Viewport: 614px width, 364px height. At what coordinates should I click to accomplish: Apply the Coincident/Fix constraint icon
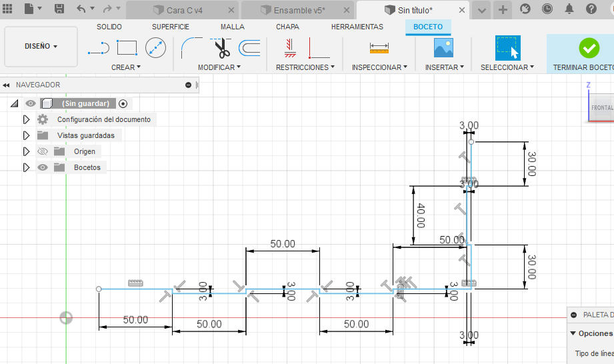[290, 48]
